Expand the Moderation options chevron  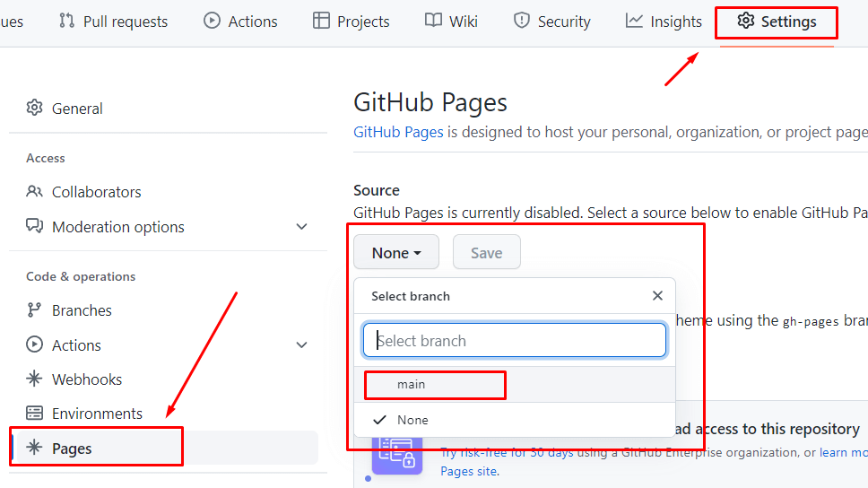(x=301, y=227)
